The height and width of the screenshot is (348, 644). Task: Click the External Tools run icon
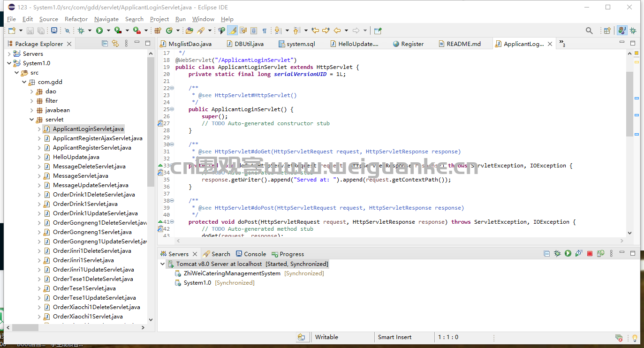[x=136, y=30]
